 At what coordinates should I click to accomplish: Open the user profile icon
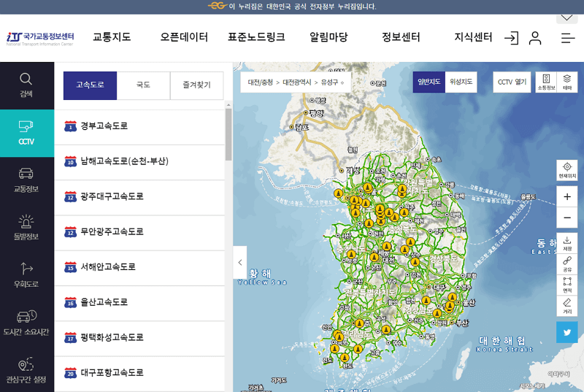(535, 38)
